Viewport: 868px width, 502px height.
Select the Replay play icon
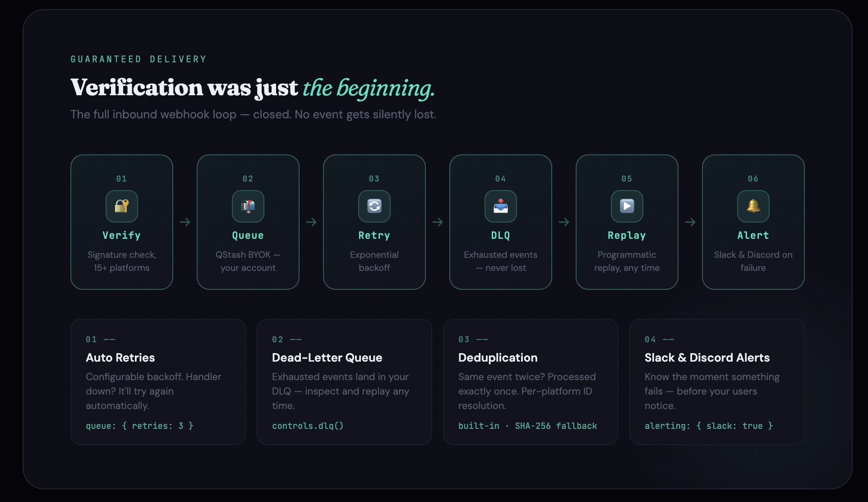627,206
